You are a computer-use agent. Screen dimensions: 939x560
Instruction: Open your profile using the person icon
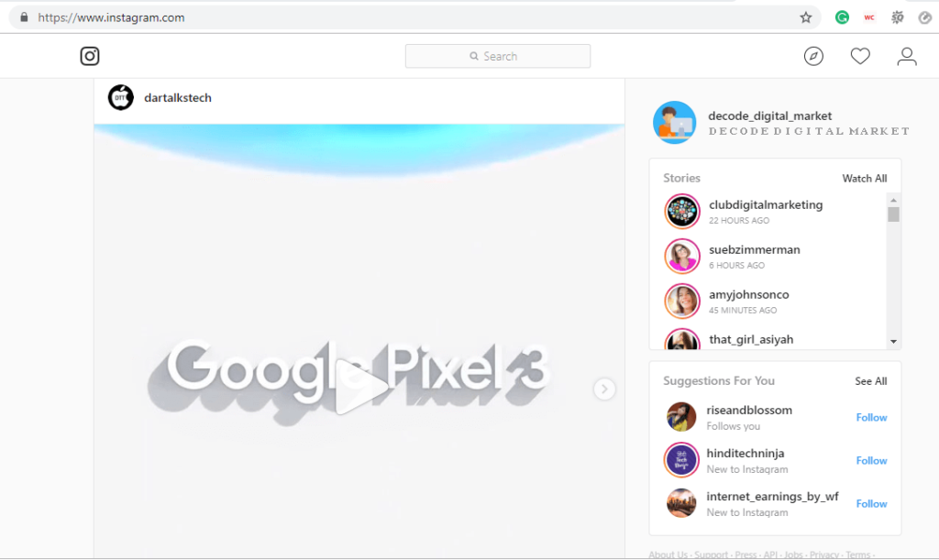pos(906,56)
